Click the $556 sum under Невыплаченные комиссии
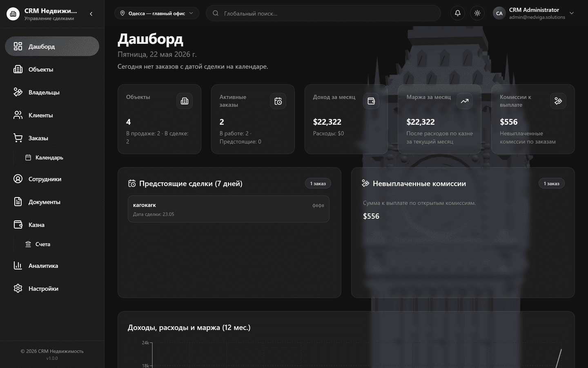Image resolution: width=588 pixels, height=368 pixels. 371,216
